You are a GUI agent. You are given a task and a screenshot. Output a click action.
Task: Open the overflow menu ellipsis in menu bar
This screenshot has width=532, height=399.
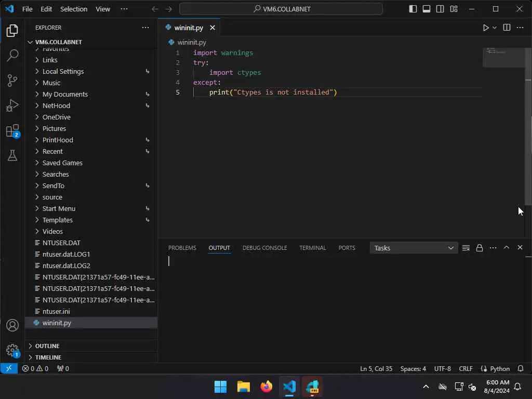pos(124,9)
